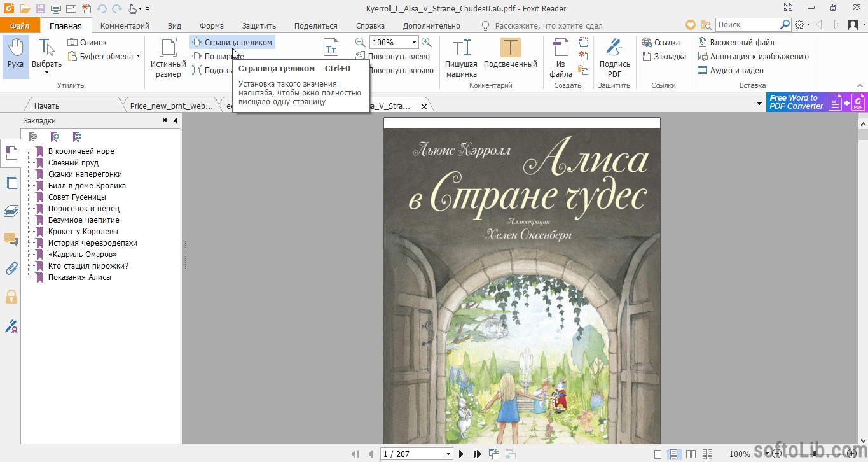Switch to the Price_new_prnt_web document tab
Image resolution: width=868 pixels, height=462 pixels.
172,106
